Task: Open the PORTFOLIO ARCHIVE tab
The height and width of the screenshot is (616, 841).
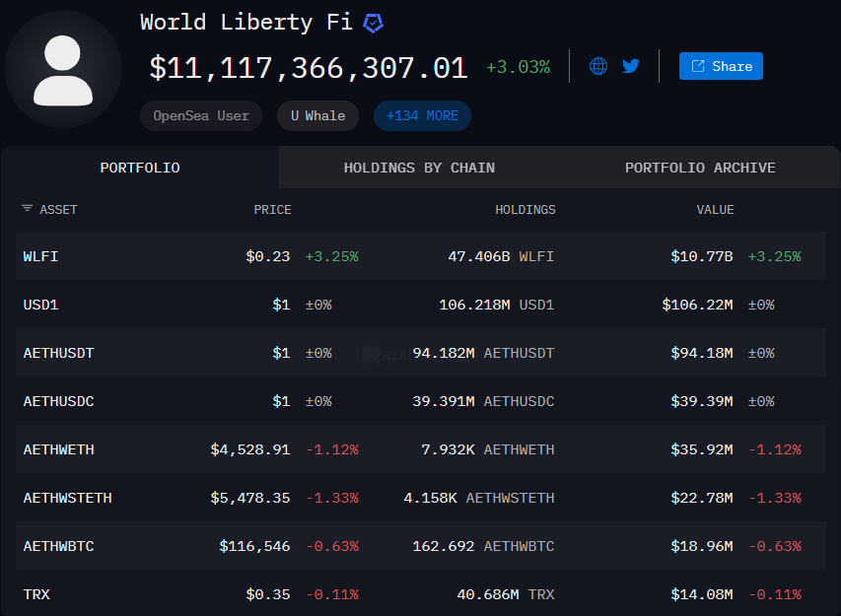Action: coord(700,168)
